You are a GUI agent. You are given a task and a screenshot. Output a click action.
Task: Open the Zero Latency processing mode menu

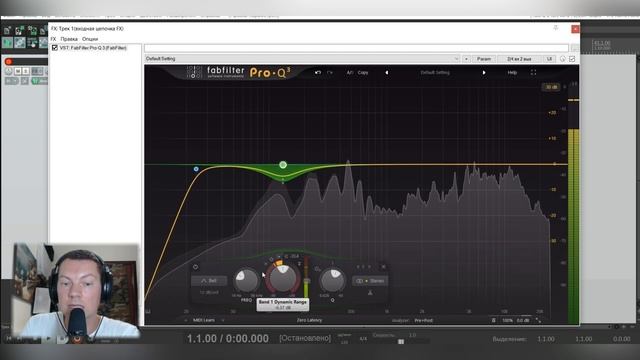[x=309, y=320]
